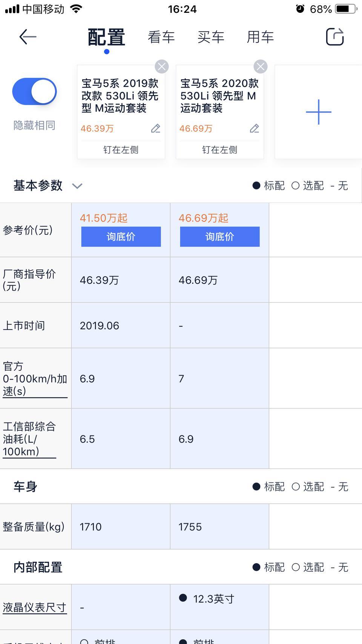362x644 pixels.
Task: Tap the 46.39万 orange price on card
Action: (x=97, y=128)
